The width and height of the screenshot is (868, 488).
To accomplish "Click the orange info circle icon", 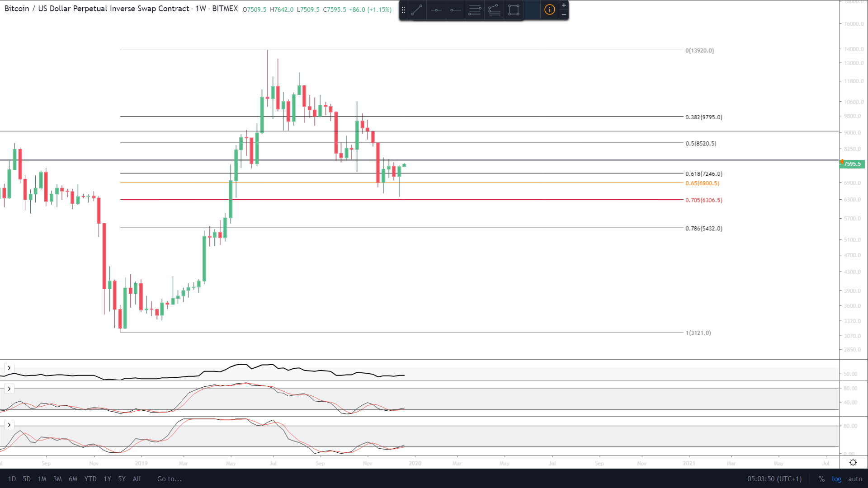I will point(549,10).
